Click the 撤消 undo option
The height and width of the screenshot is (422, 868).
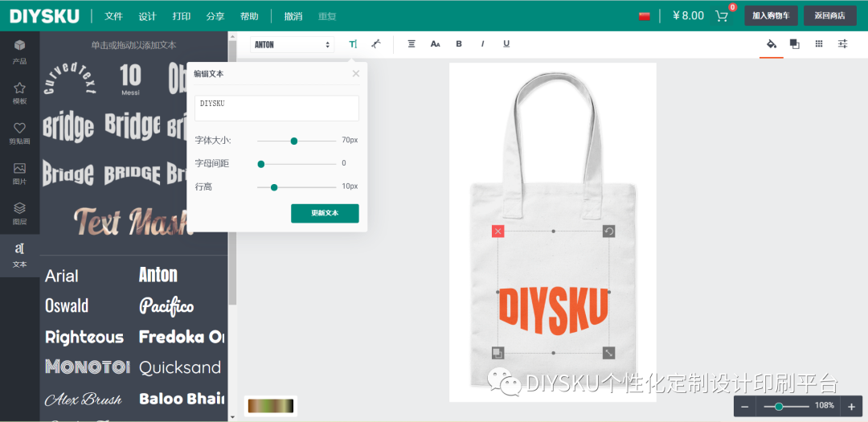(x=293, y=16)
